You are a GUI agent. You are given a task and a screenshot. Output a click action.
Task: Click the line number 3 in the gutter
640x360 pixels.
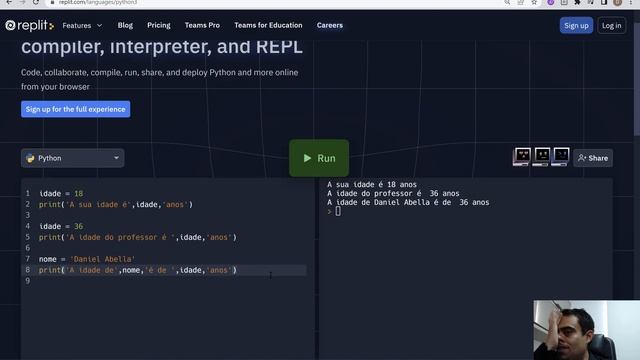click(x=28, y=215)
